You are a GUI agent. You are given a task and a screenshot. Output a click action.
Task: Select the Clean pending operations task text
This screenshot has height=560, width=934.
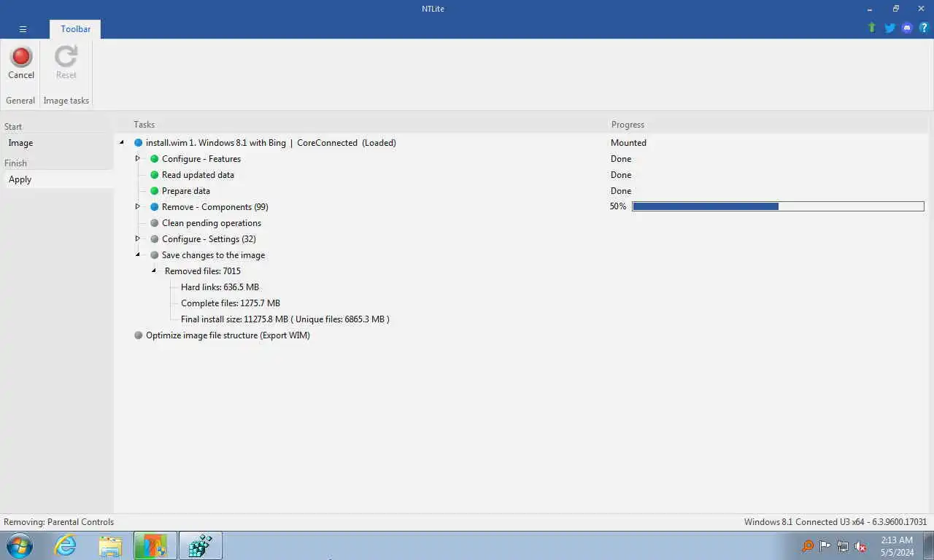tap(212, 223)
